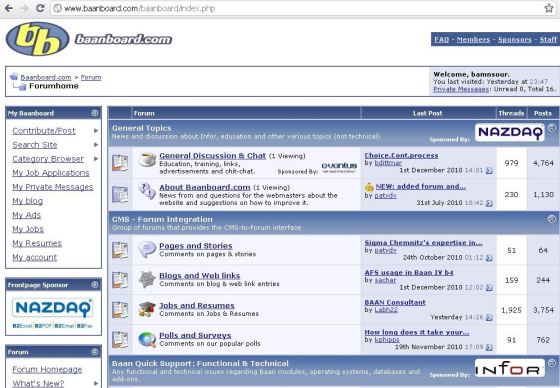Expand Search Site submenu arrow
The height and width of the screenshot is (388, 560).
tap(96, 145)
